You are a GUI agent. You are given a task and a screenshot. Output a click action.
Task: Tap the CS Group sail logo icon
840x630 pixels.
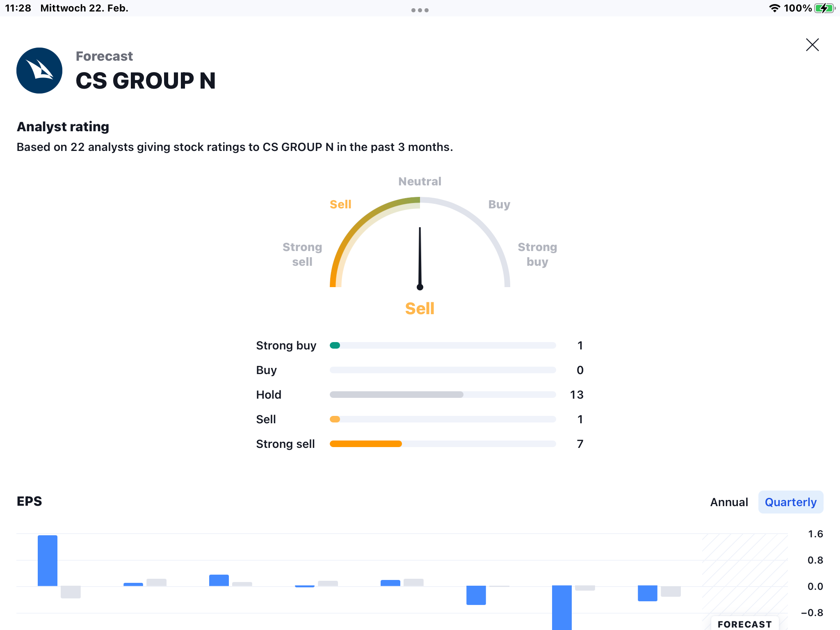coord(39,71)
